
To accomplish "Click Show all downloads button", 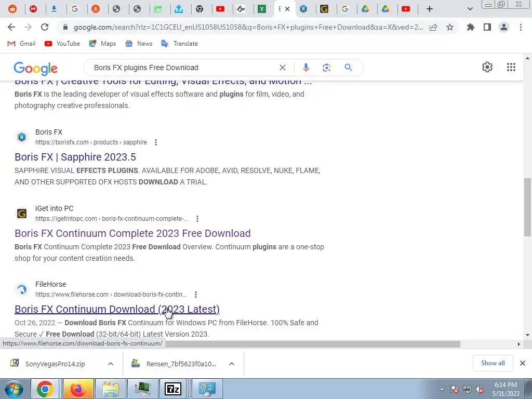I will (x=493, y=363).
